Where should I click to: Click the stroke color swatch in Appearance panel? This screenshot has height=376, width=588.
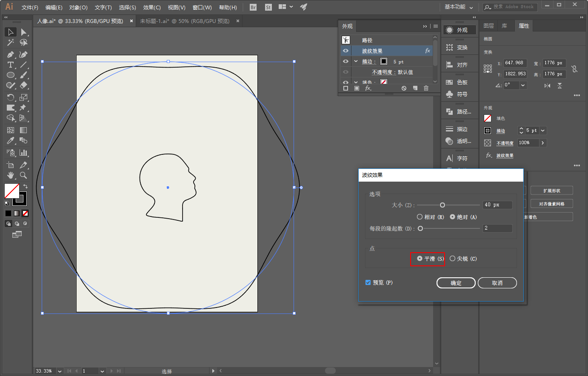[x=384, y=61]
